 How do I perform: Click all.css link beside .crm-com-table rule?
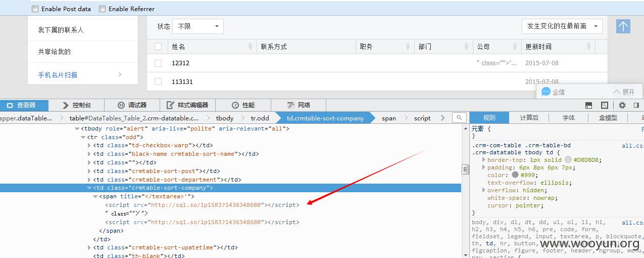tap(633, 146)
